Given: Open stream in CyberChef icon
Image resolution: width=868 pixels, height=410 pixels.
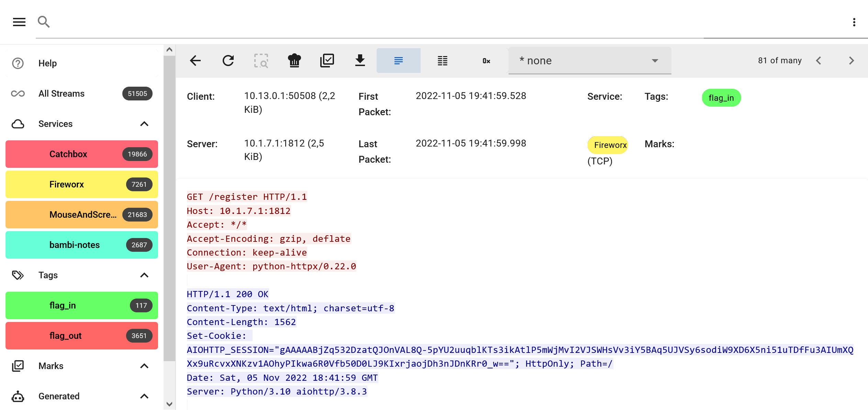Looking at the screenshot, I should [294, 61].
